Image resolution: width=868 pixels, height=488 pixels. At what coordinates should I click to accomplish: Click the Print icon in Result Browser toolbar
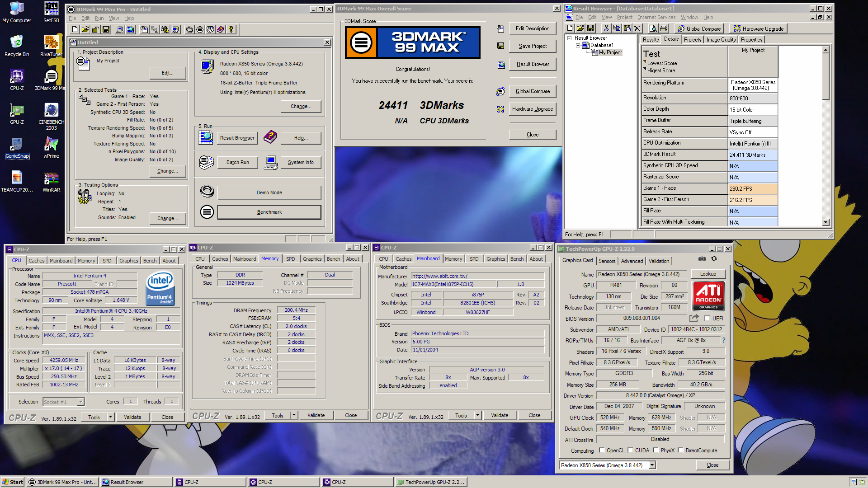click(663, 28)
